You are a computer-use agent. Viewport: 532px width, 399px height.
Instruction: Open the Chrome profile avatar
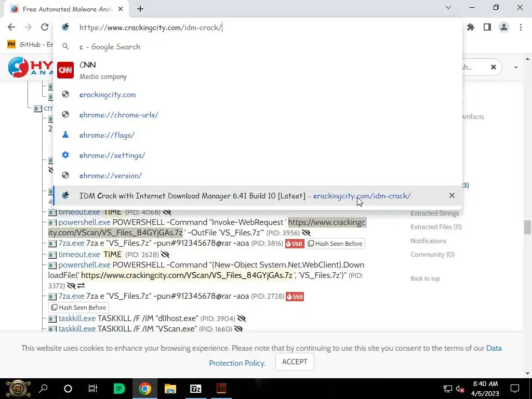(x=504, y=27)
